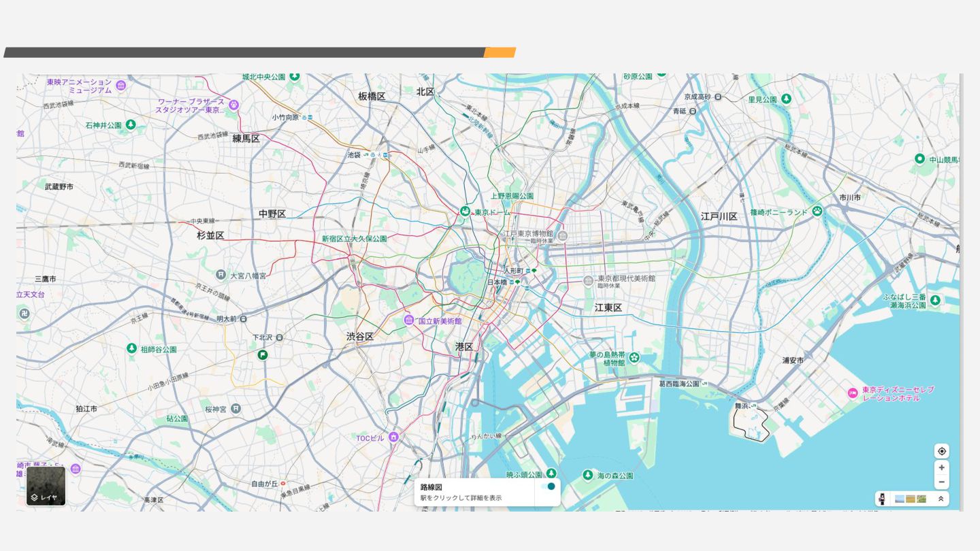This screenshot has height=551, width=980.
Task: Click the 東京ドーム green marker icon
Action: 465,212
